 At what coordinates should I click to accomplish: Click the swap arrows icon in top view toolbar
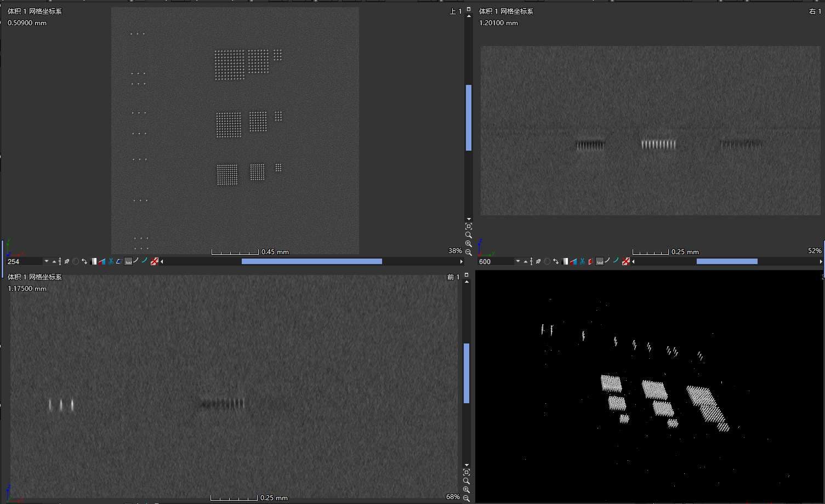tap(84, 261)
